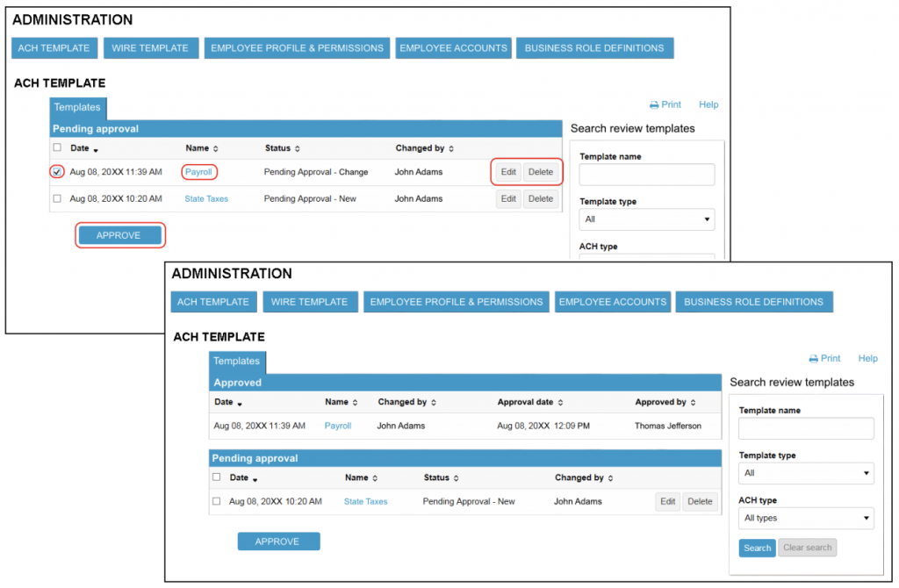899x588 pixels.
Task: Expand Template type dropdown in the front window
Action: 806,473
